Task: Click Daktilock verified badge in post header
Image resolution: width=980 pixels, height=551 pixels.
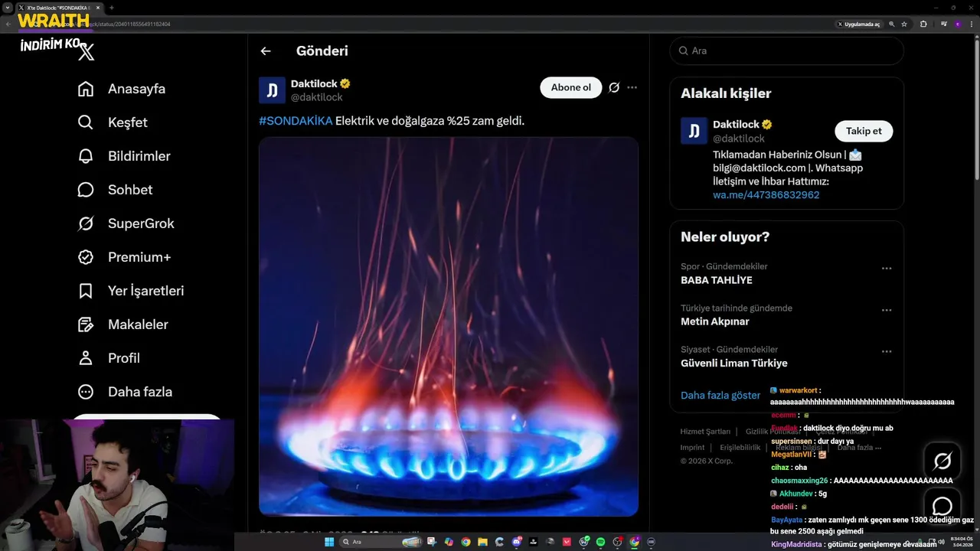Action: (345, 83)
